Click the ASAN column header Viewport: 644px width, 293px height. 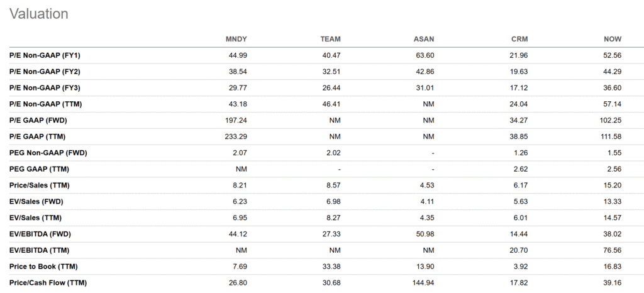(x=423, y=40)
